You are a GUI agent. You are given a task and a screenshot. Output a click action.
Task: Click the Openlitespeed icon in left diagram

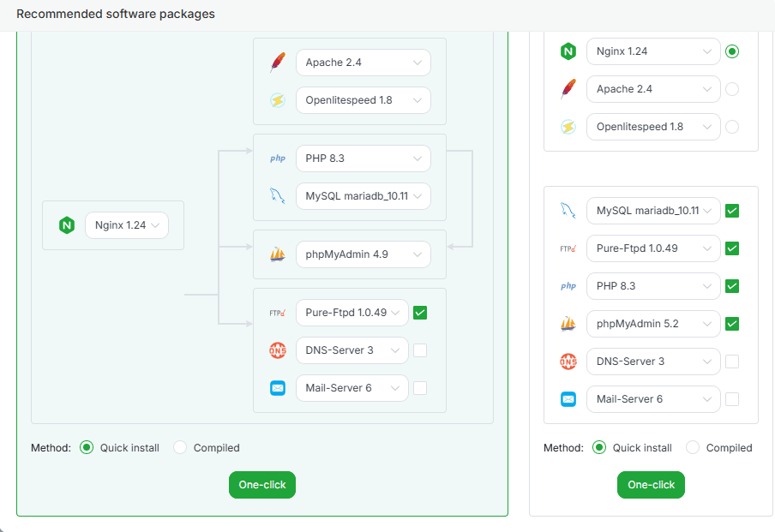pyautogui.click(x=277, y=100)
